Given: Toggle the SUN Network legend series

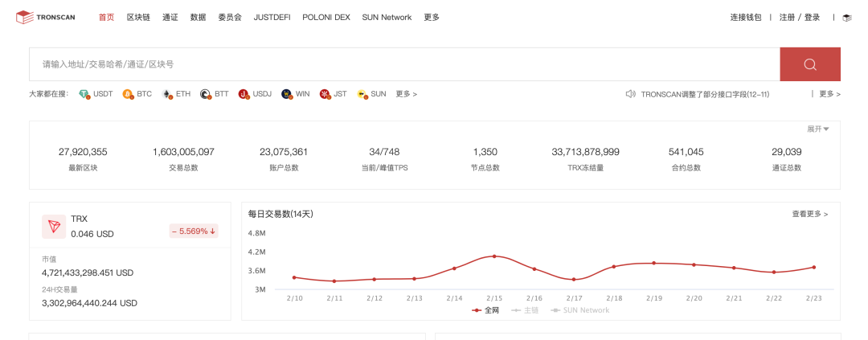Looking at the screenshot, I should (579, 310).
